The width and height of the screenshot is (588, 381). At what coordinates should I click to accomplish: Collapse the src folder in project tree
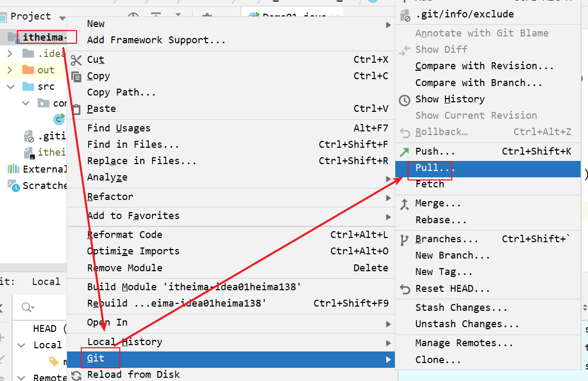tap(10, 87)
